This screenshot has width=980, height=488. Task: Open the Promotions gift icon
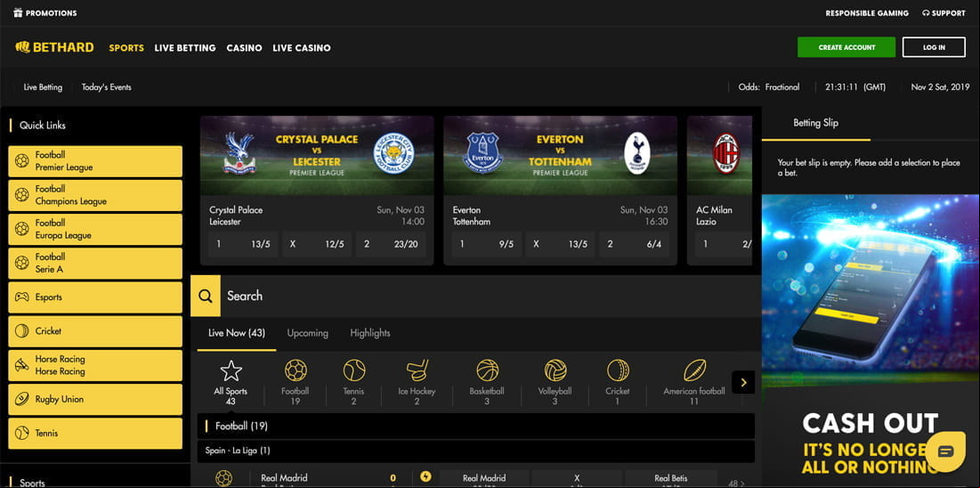(18, 12)
